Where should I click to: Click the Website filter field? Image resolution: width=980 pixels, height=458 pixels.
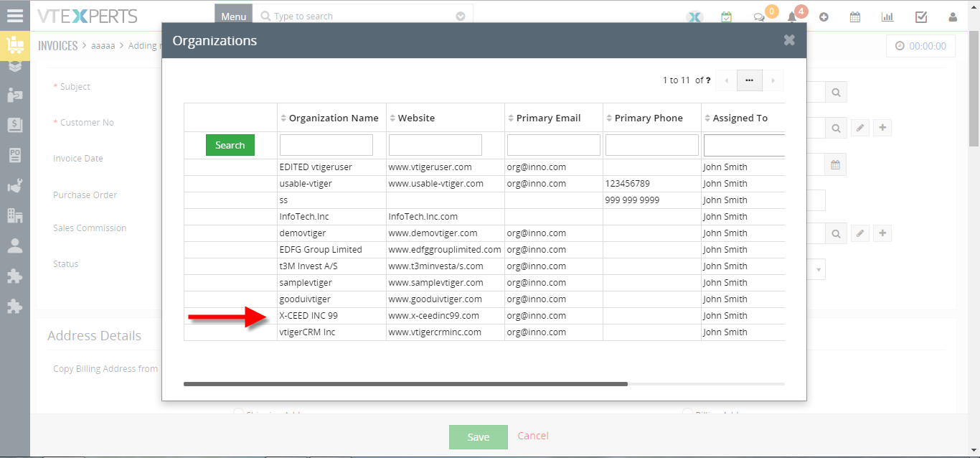click(x=435, y=145)
